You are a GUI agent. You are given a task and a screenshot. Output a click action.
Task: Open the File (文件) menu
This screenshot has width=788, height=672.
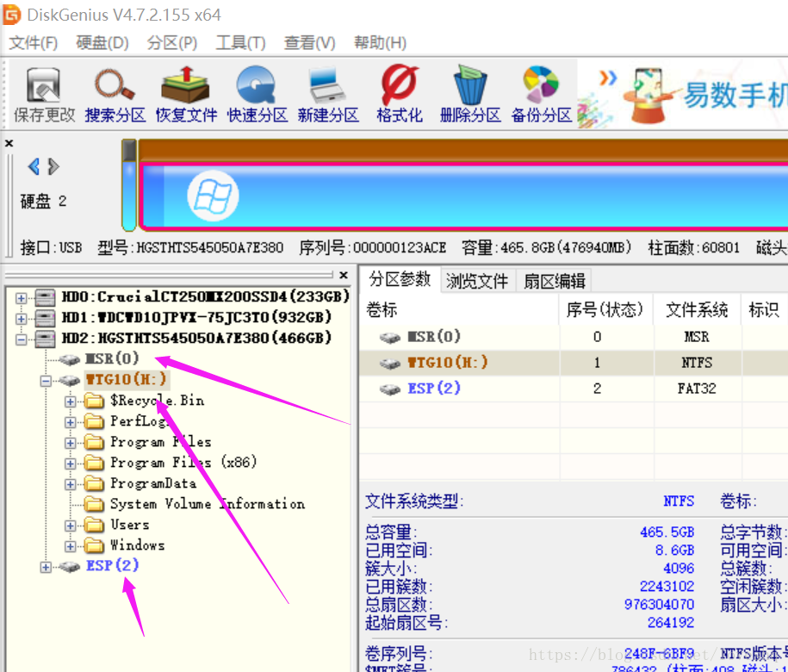[34, 43]
